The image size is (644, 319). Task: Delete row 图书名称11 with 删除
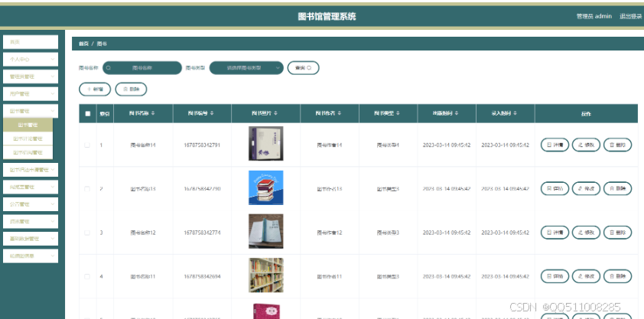[617, 276]
